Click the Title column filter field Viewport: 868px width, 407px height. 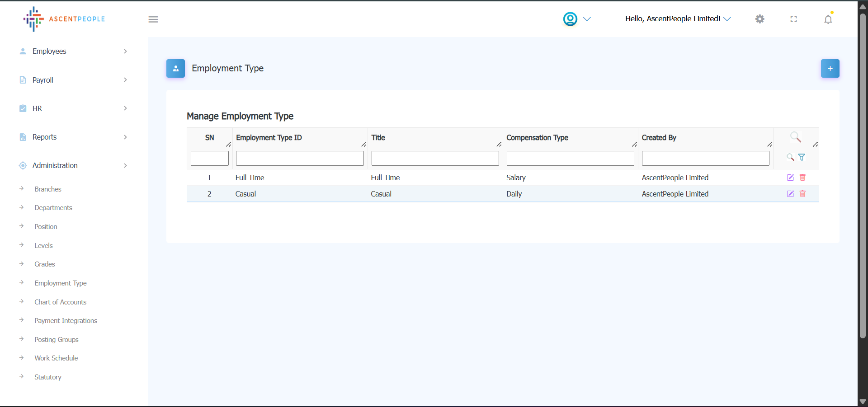point(435,159)
